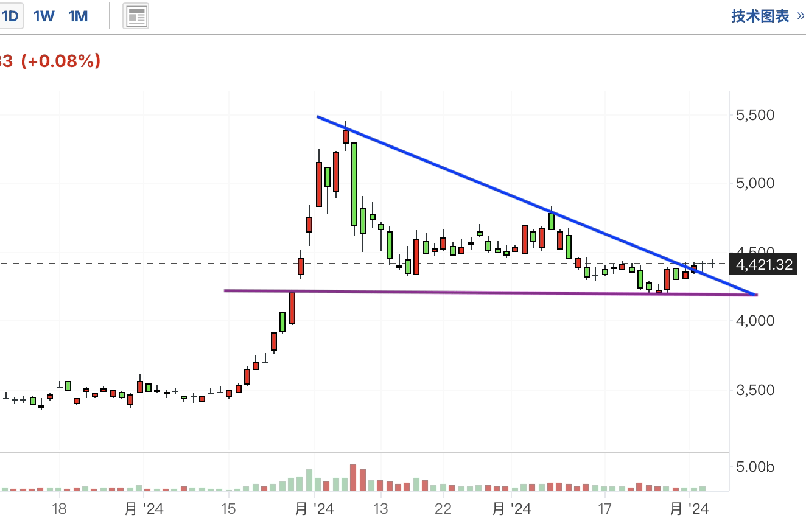Click the 5.00b volume axis label
The height and width of the screenshot is (532, 806).
(x=755, y=467)
